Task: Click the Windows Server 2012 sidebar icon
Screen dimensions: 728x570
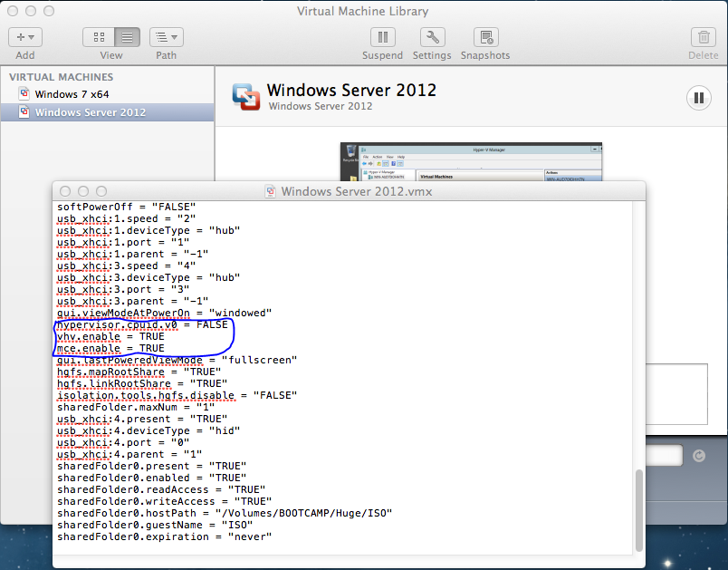Action: pos(24,112)
